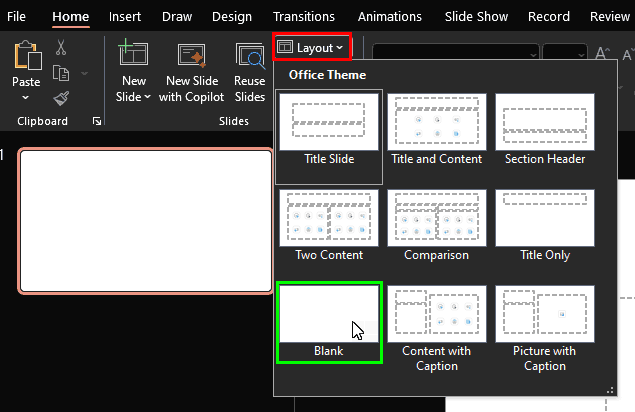Select slide 1 thumbnail in panel
This screenshot has height=412, width=635.
[x=145, y=221]
